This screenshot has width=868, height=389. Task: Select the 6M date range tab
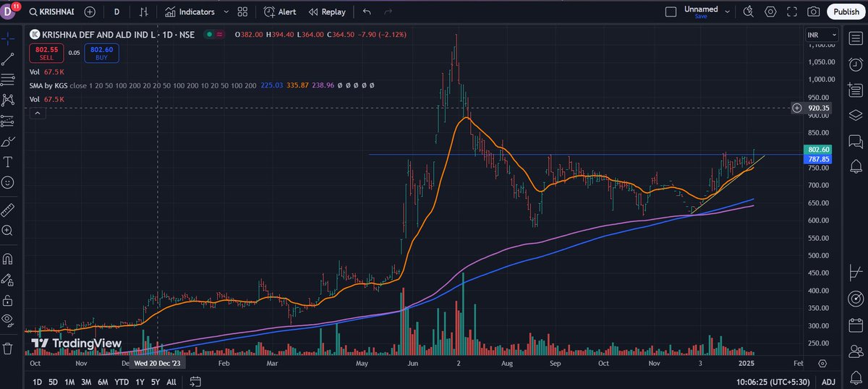click(103, 382)
